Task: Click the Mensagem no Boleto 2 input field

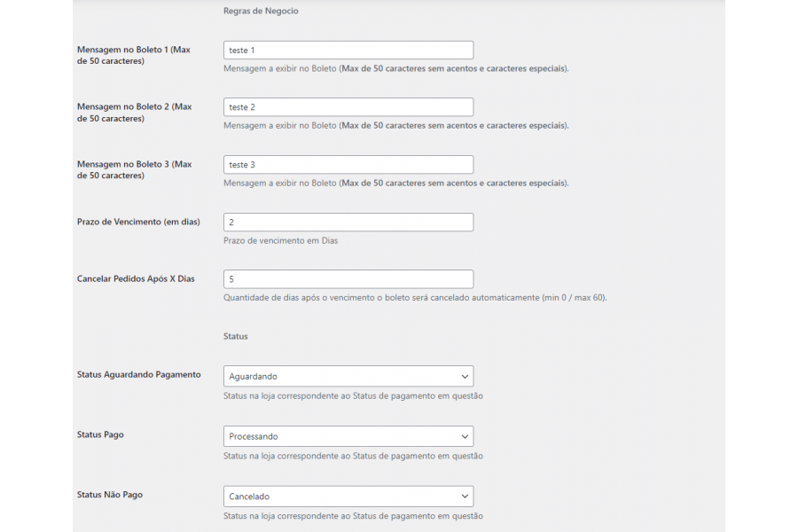Action: tap(348, 107)
